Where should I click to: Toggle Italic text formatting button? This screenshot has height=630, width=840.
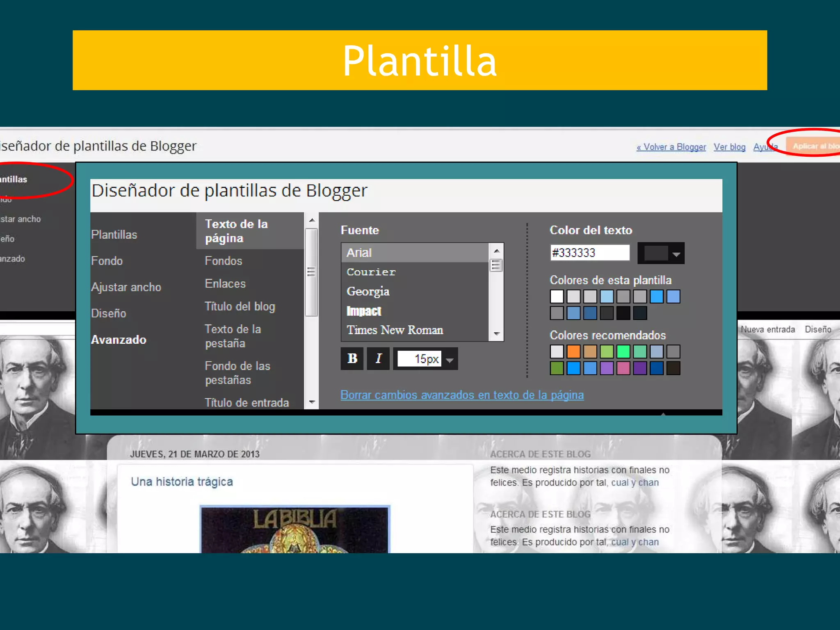coord(378,358)
